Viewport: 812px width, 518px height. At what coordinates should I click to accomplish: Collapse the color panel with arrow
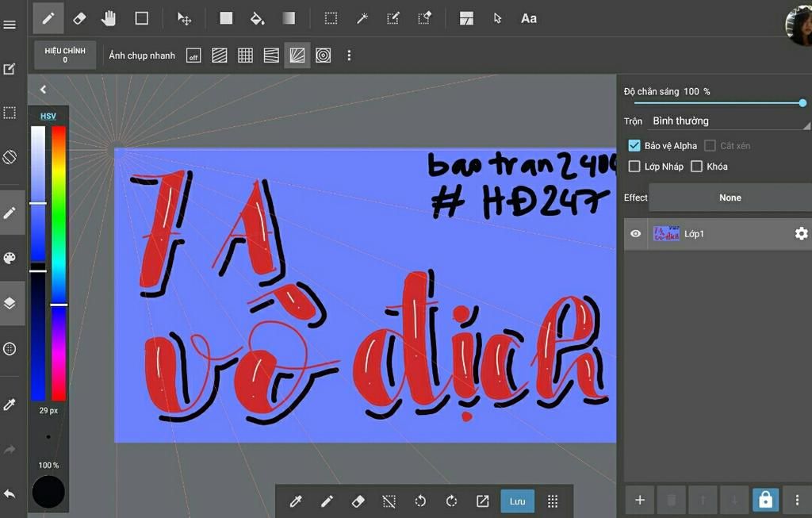(44, 90)
